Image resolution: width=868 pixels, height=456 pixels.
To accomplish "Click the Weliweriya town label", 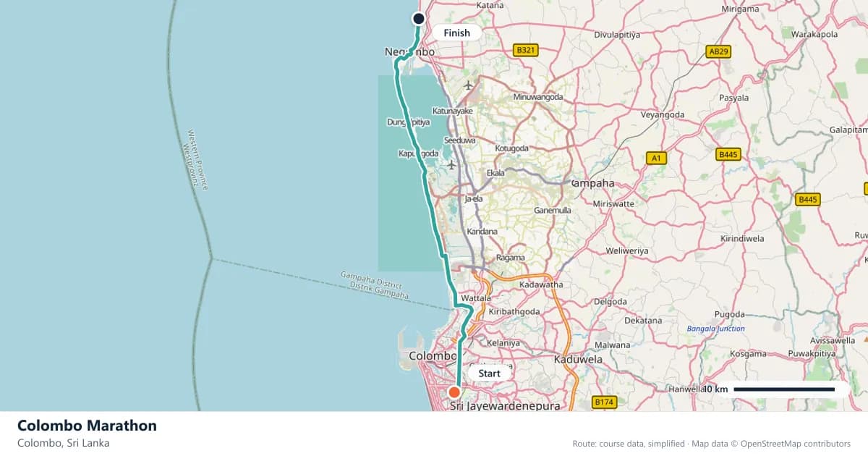I will point(626,250).
